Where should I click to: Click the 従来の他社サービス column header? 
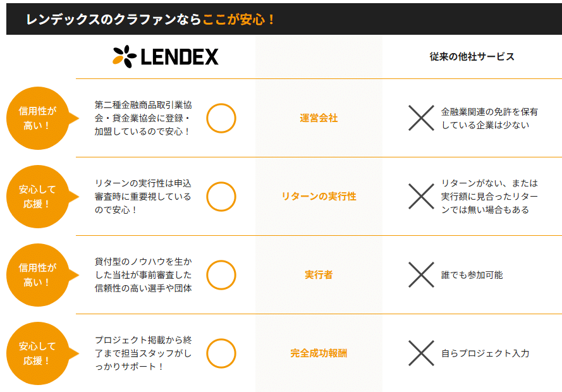coord(472,57)
